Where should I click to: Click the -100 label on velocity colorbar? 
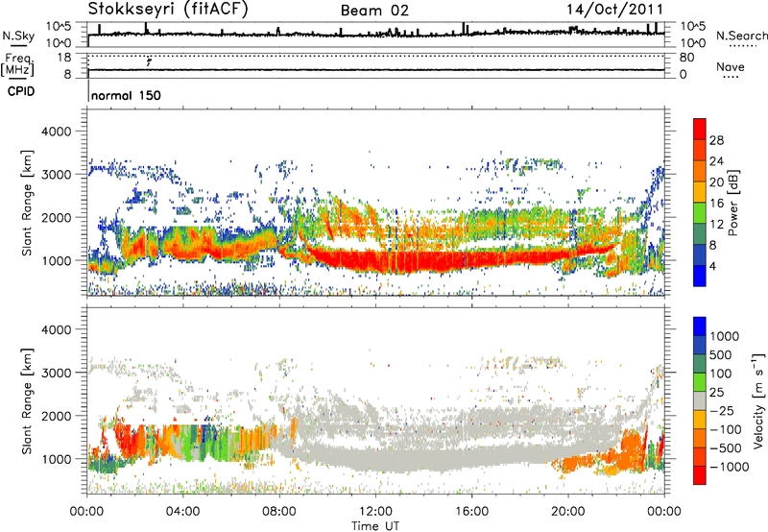point(726,429)
